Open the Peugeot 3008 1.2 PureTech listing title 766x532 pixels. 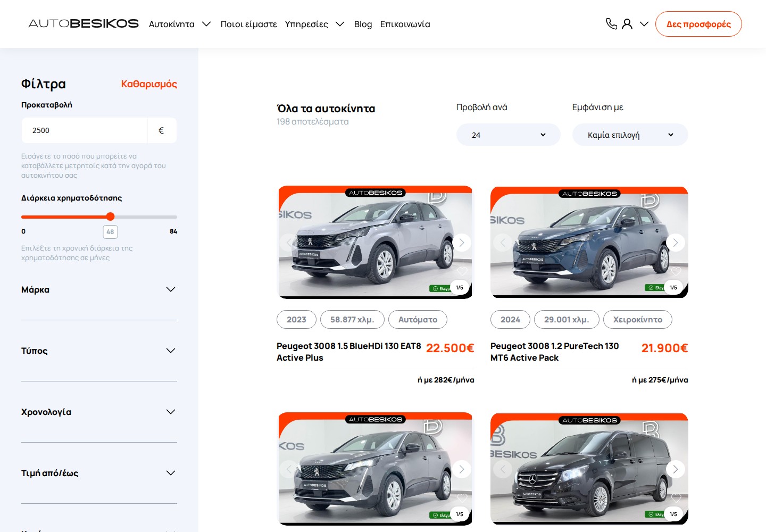(555, 352)
